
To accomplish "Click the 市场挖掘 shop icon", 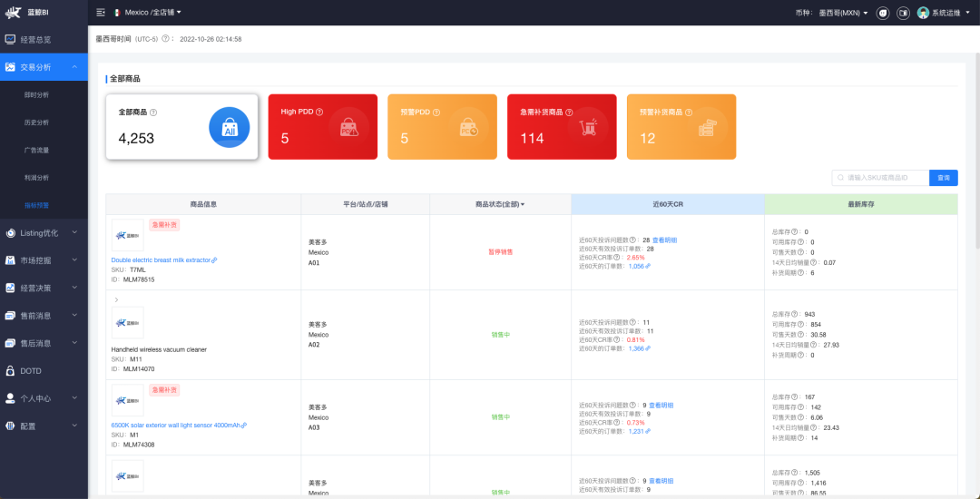I will pos(10,260).
